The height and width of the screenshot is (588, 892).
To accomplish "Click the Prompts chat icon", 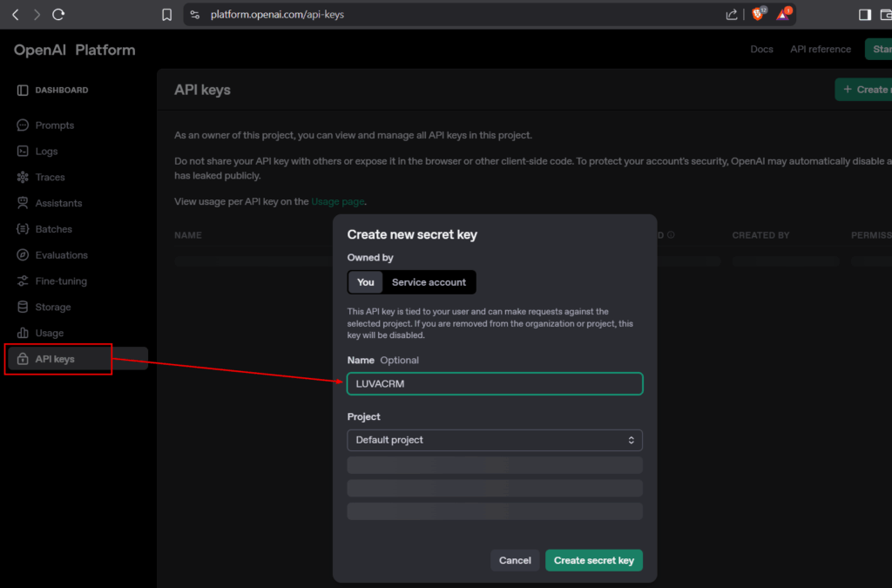I will [23, 125].
